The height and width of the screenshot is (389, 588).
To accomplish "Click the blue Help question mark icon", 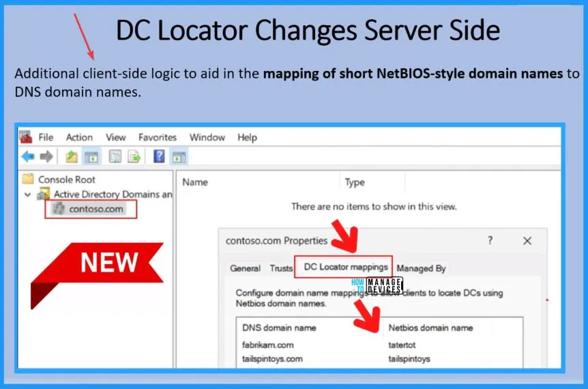I will [x=159, y=156].
